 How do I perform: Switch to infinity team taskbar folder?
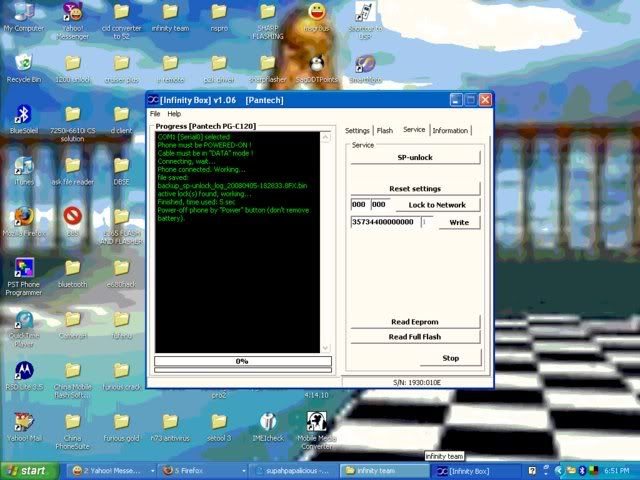[x=384, y=471]
